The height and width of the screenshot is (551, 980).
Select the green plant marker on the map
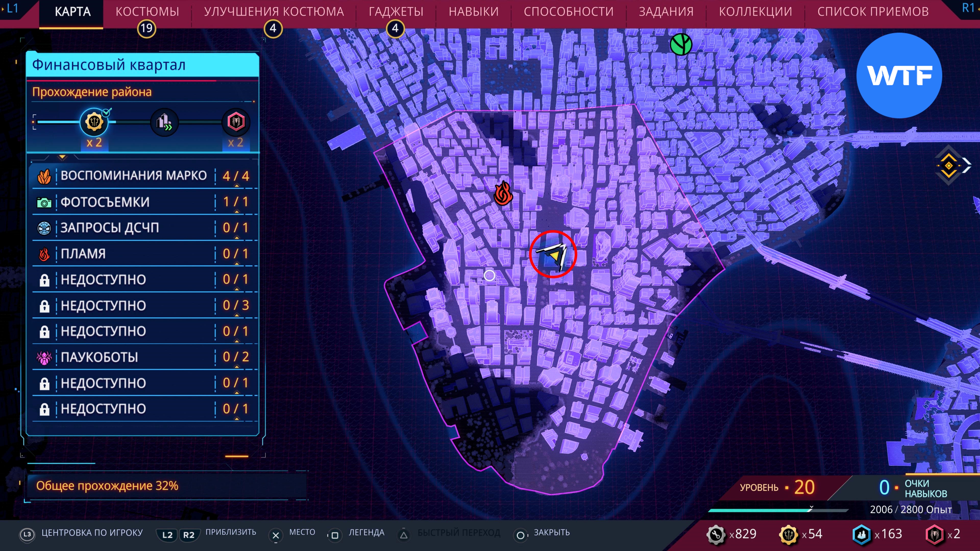click(681, 44)
